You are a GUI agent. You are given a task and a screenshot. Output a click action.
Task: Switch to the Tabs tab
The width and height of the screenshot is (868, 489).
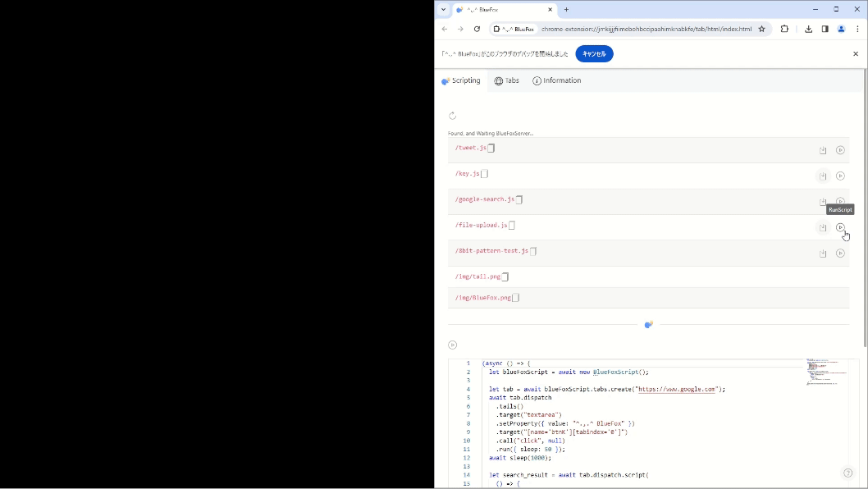tap(506, 80)
